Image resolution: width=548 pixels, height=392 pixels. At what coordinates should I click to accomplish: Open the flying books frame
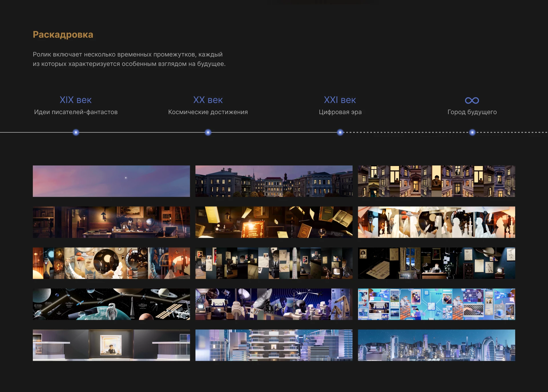click(274, 222)
